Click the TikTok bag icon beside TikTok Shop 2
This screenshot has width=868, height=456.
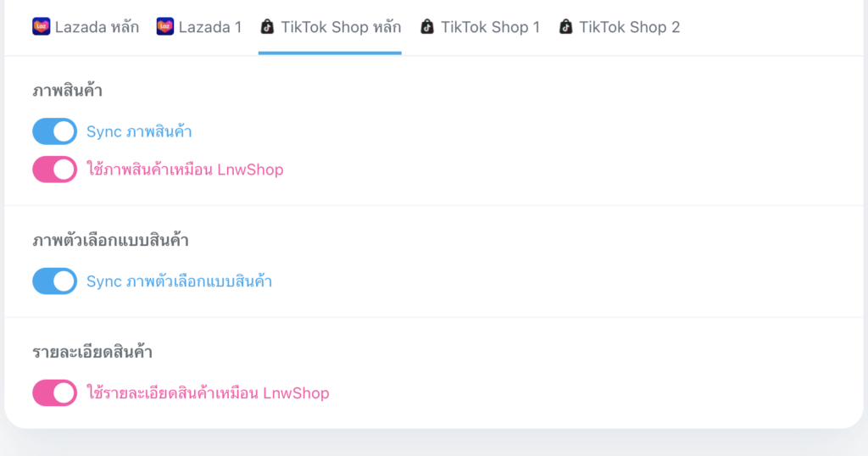pos(566,27)
